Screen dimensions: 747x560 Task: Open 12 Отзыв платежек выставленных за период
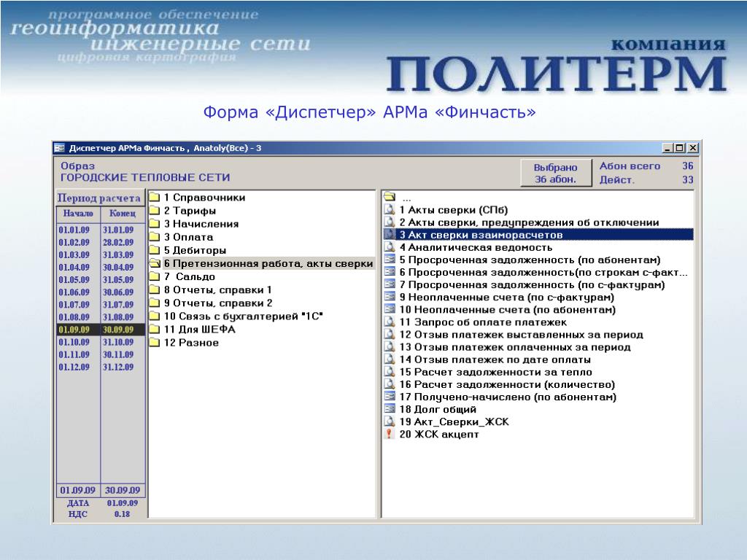[521, 334]
